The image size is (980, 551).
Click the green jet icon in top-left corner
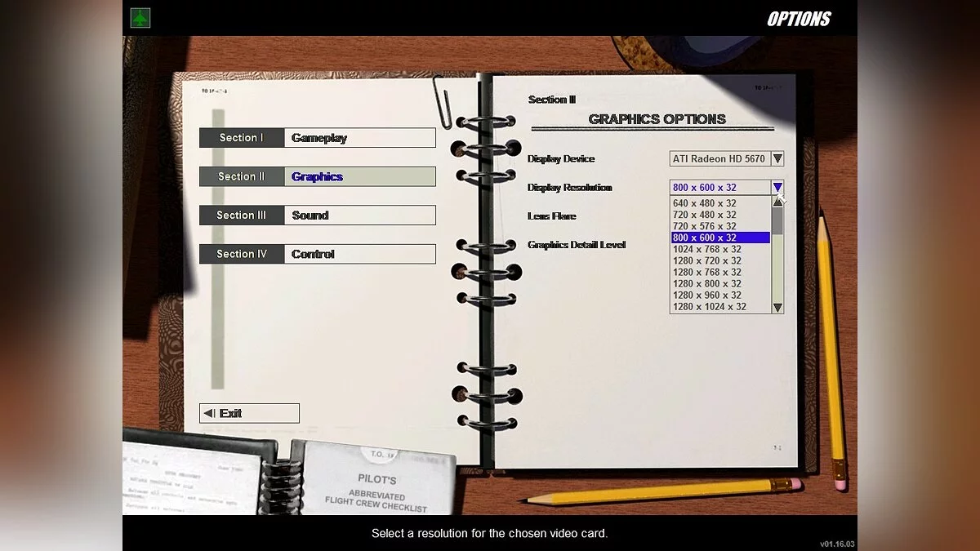point(140,17)
